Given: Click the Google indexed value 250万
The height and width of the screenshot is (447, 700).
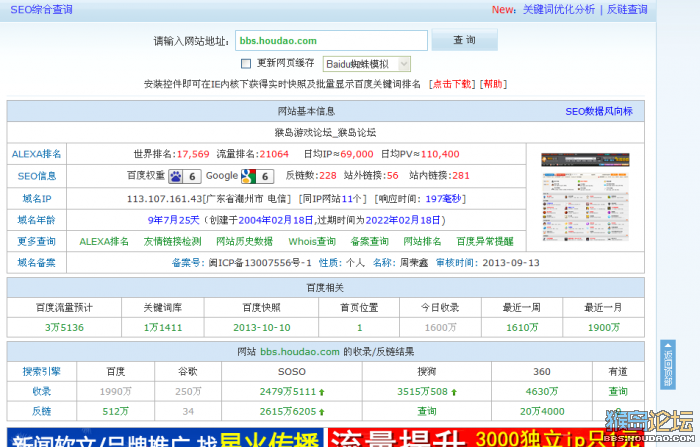Looking at the screenshot, I should pyautogui.click(x=188, y=392).
